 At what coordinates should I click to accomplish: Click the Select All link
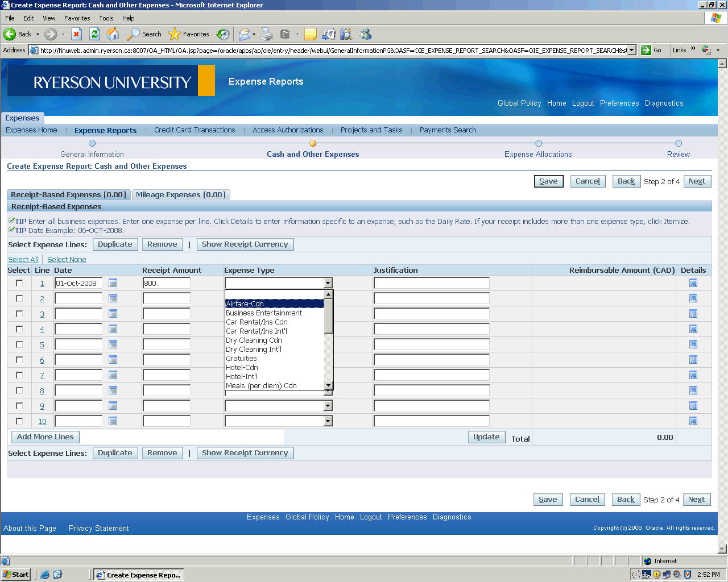(23, 260)
